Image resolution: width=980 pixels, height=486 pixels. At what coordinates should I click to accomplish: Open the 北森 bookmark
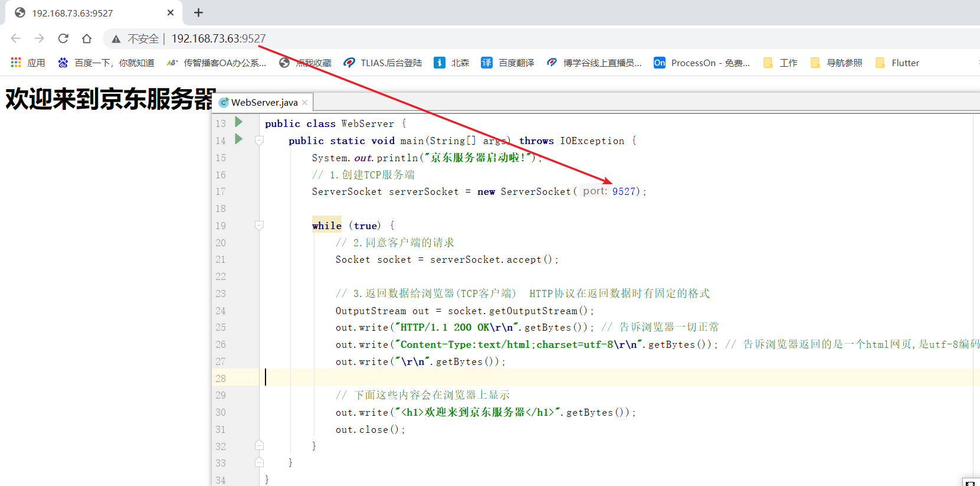pos(452,63)
